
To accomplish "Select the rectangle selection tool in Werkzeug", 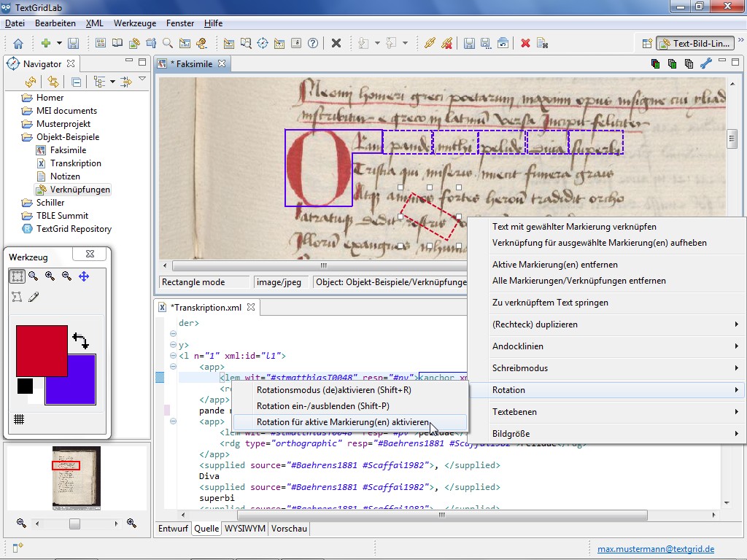I will (17, 276).
